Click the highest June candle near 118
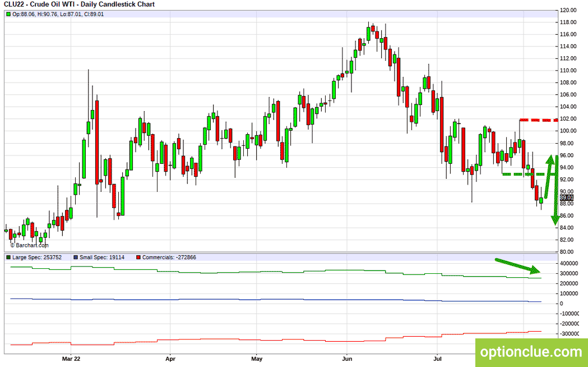This screenshot has width=588, height=367. pyautogui.click(x=369, y=33)
